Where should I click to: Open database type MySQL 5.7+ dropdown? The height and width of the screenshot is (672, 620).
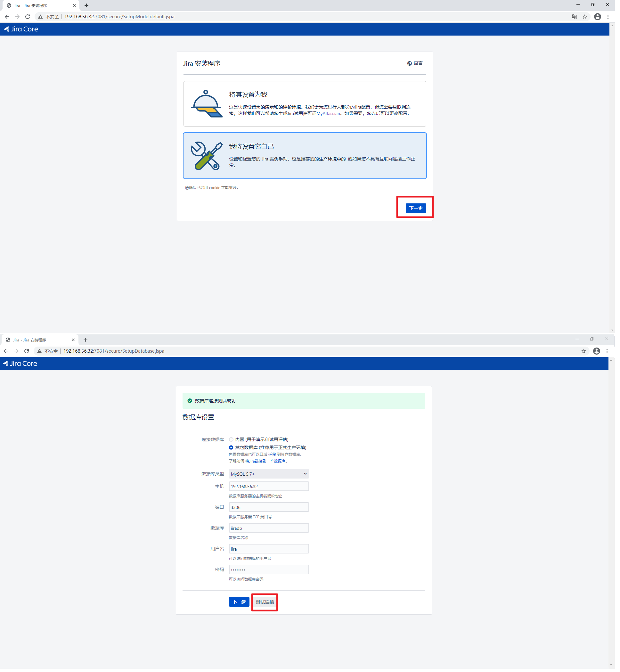click(271, 477)
